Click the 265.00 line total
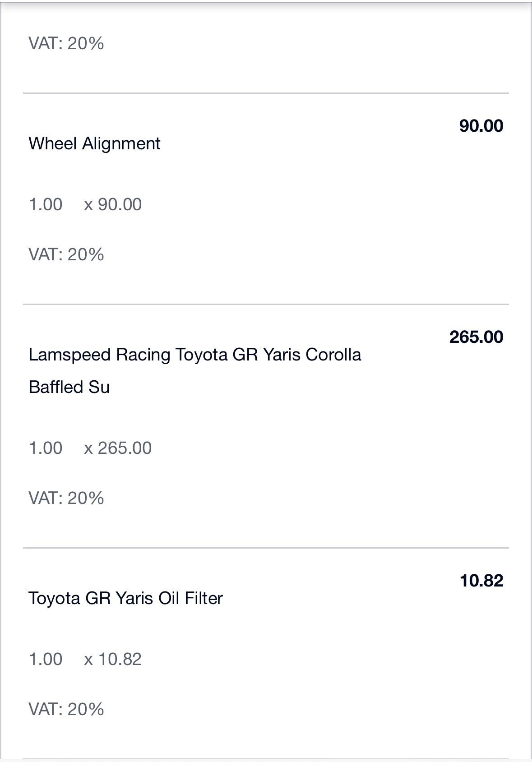Screen dimensions: 532x762 tap(476, 337)
